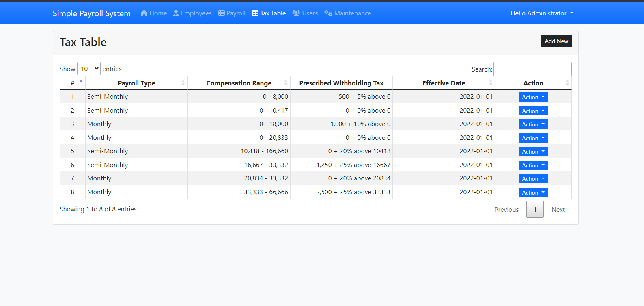Image resolution: width=644 pixels, height=306 pixels.
Task: Click the Payroll list icon
Action: tap(222, 13)
